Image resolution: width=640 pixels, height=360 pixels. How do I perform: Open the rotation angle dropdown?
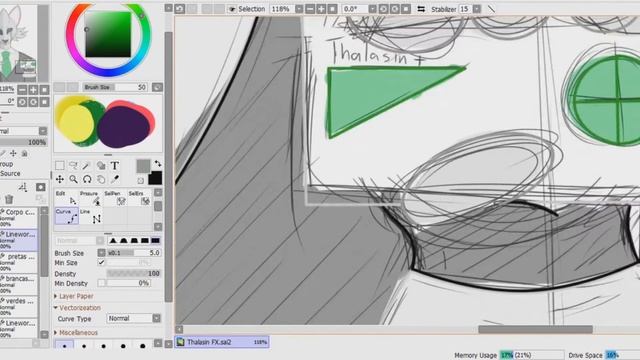372,9
